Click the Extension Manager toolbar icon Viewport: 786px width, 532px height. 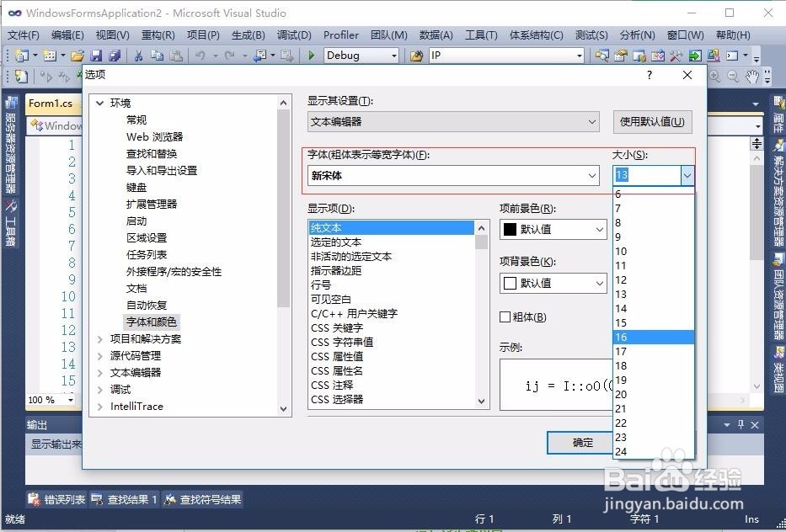pos(714,56)
